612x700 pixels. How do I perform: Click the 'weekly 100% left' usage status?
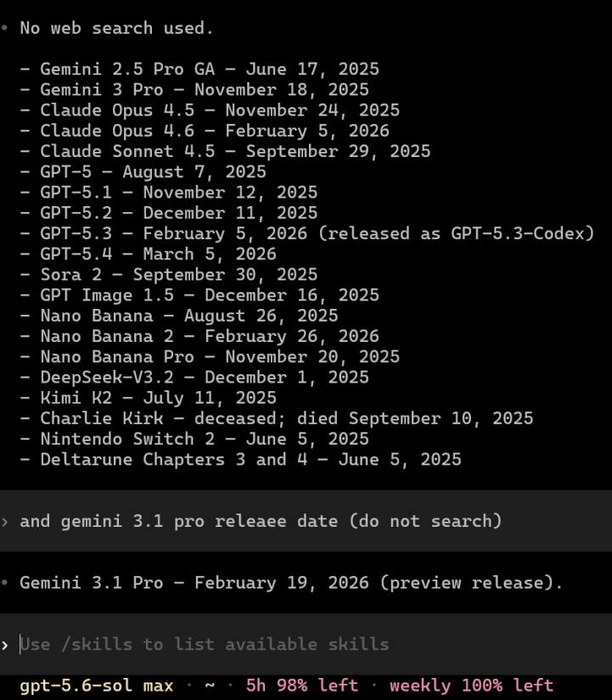coord(472,686)
